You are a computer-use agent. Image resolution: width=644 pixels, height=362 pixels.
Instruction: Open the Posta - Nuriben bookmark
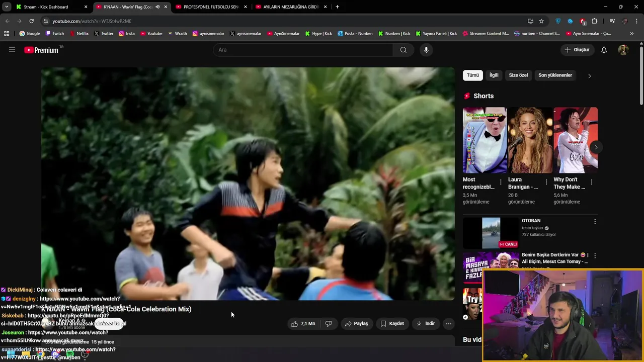tap(355, 34)
